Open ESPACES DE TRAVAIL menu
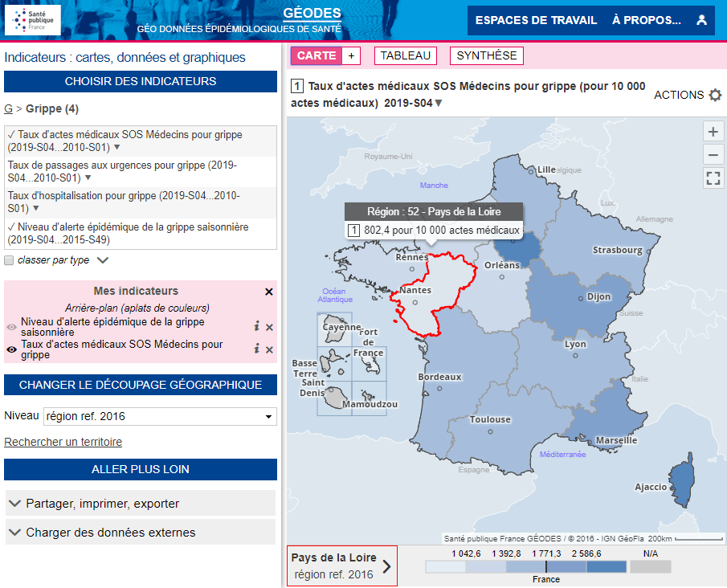 (x=536, y=20)
